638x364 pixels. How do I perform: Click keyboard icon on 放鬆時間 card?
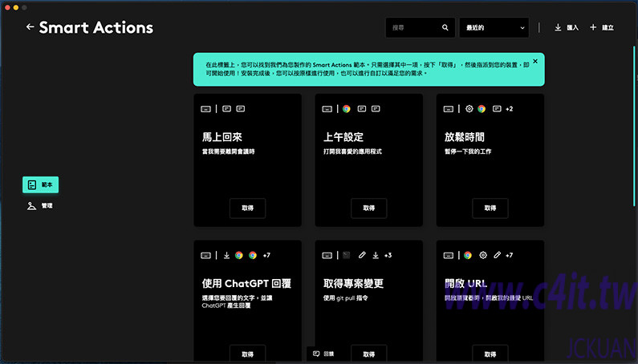click(x=449, y=109)
